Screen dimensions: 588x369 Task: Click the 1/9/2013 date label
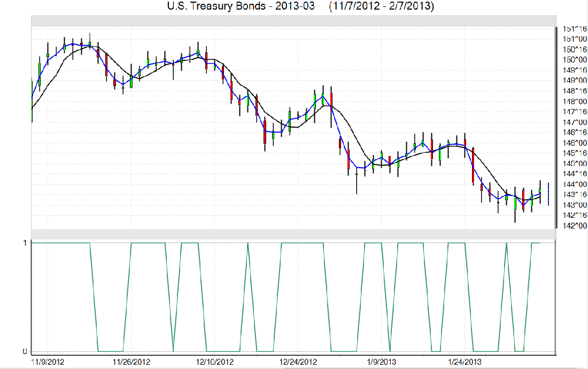(x=381, y=362)
